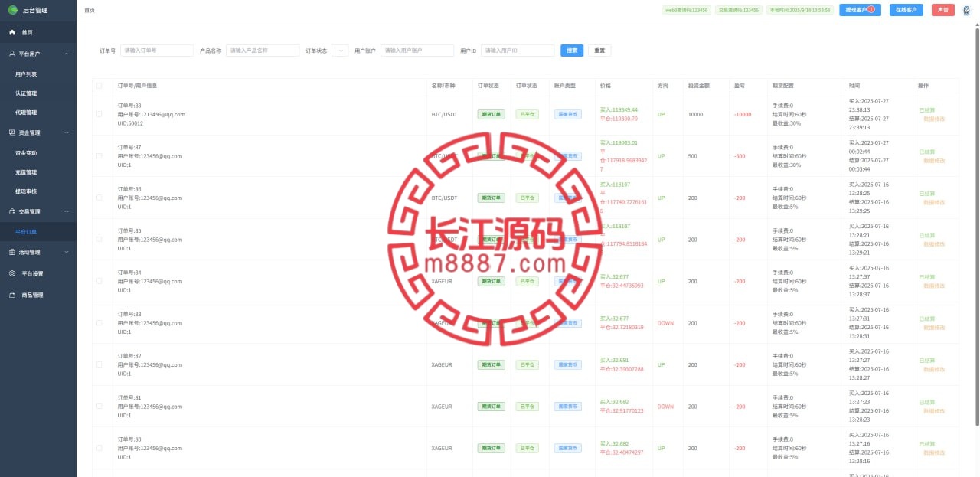
Task: Click the 期货订单 tag in order 80's row
Action: [492, 448]
